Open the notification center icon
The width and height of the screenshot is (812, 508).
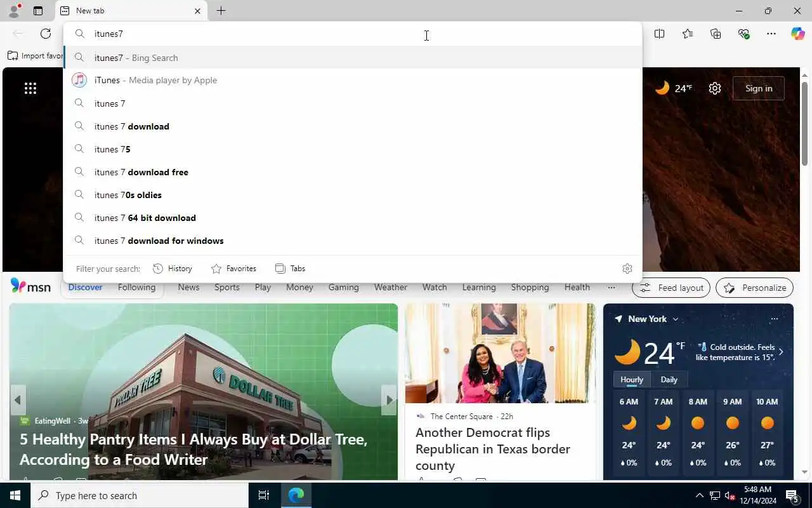(792, 495)
